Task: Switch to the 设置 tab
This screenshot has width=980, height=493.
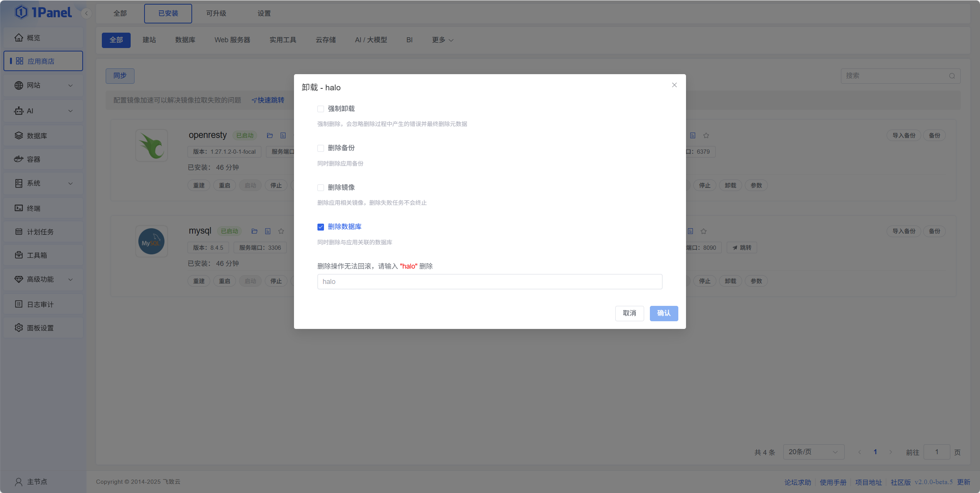Action: click(264, 13)
